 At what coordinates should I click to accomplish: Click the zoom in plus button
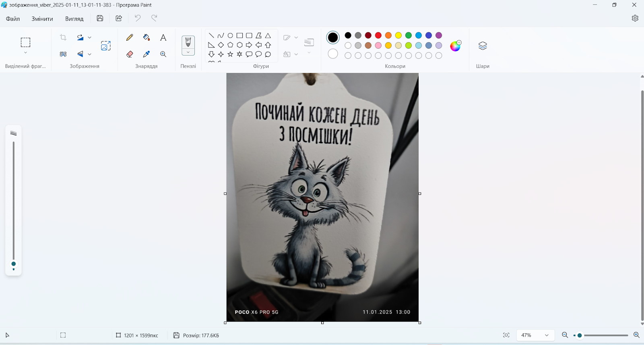click(636, 335)
